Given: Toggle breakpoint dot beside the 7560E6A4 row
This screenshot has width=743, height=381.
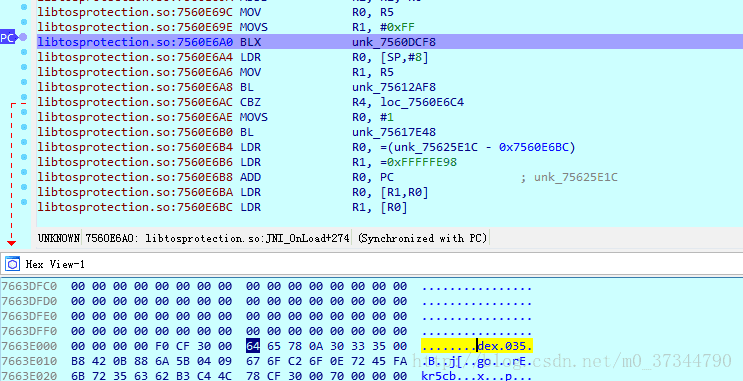Looking at the screenshot, I should point(24,53).
